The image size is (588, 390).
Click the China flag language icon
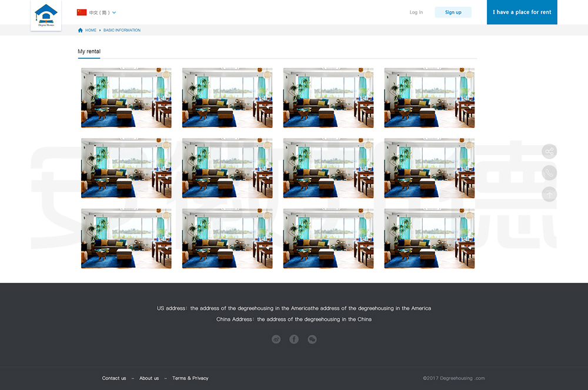[x=82, y=12]
